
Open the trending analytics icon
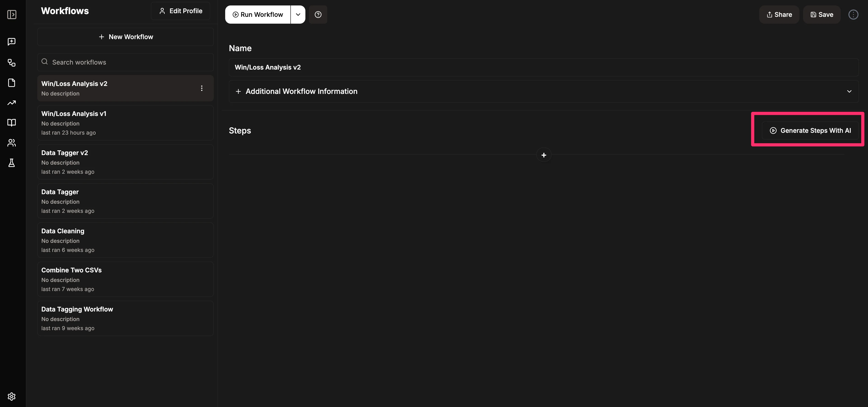(12, 103)
